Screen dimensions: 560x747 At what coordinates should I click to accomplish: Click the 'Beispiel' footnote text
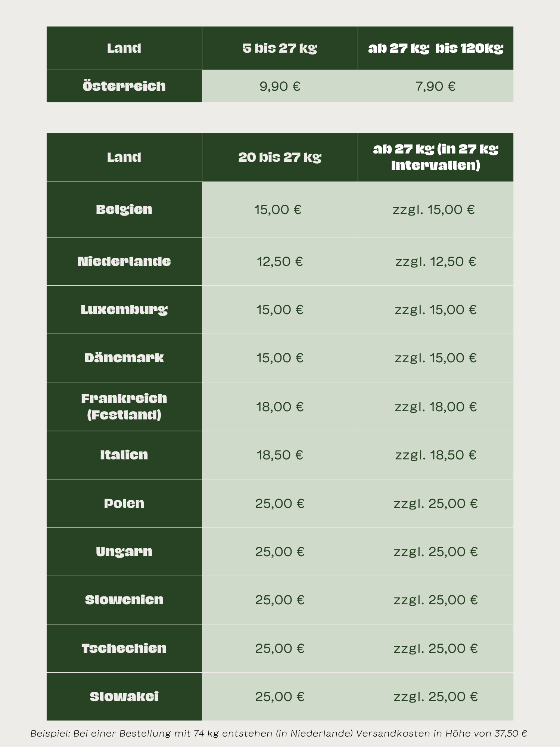click(279, 734)
